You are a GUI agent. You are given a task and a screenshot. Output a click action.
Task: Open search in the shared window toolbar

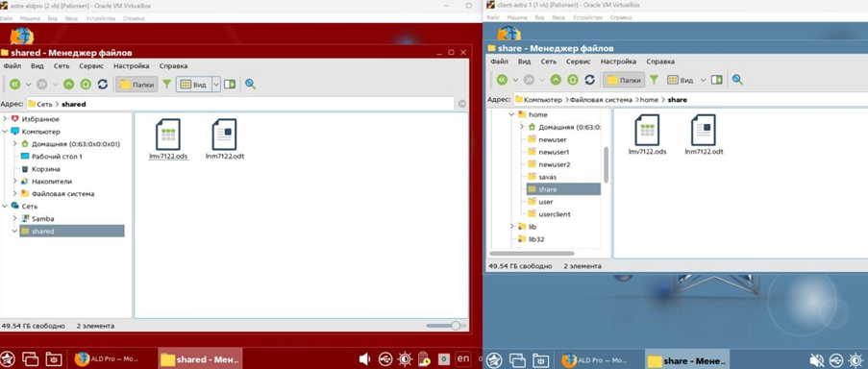[250, 85]
